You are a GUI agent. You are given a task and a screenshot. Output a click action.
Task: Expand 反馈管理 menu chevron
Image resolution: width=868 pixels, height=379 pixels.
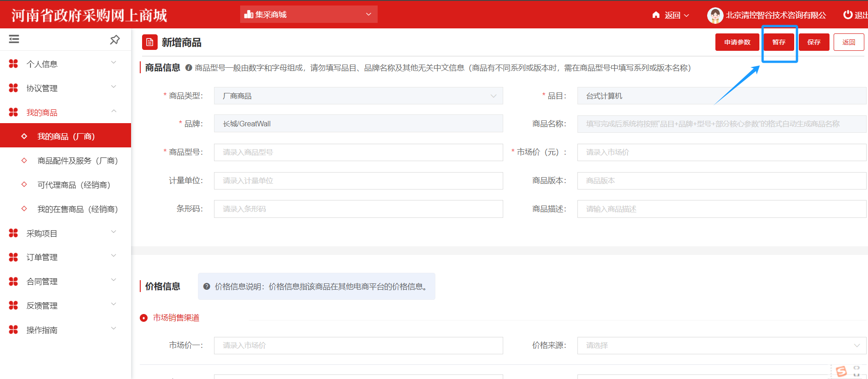tap(114, 304)
